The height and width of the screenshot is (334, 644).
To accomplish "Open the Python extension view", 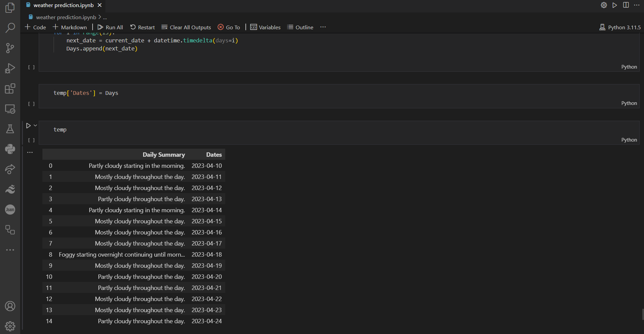I will pos(10,149).
